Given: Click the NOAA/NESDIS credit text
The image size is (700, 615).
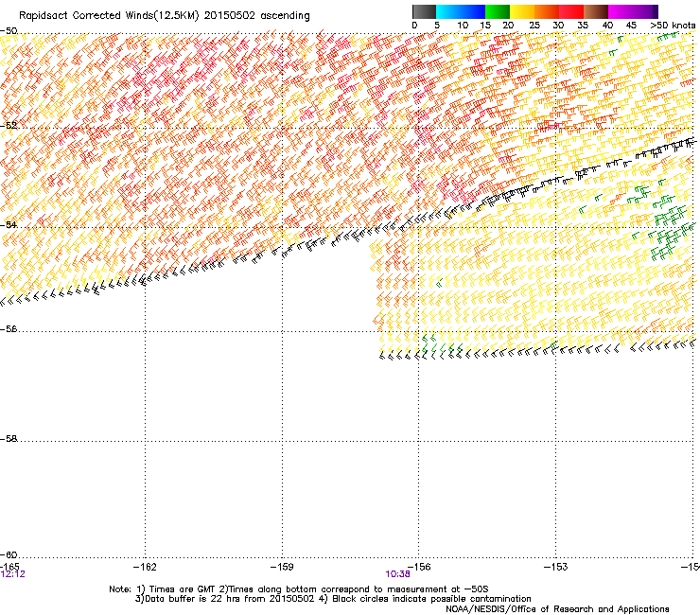Looking at the screenshot, I should point(557,608).
